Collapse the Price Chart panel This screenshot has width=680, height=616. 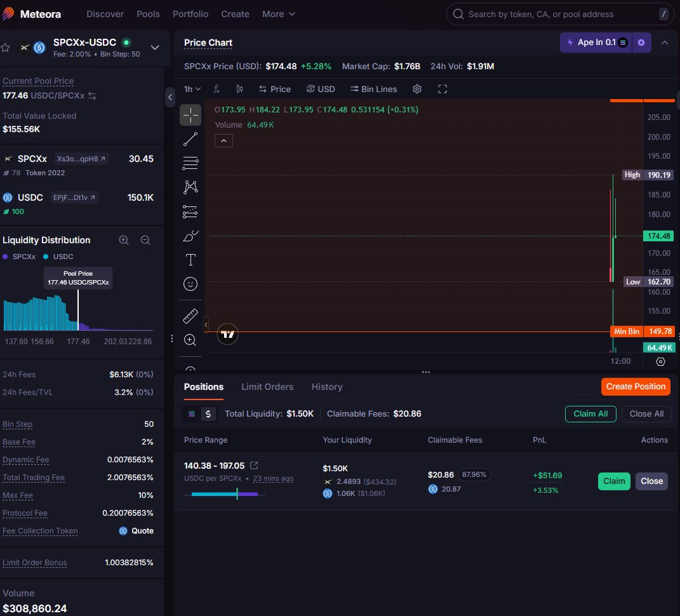click(x=664, y=43)
